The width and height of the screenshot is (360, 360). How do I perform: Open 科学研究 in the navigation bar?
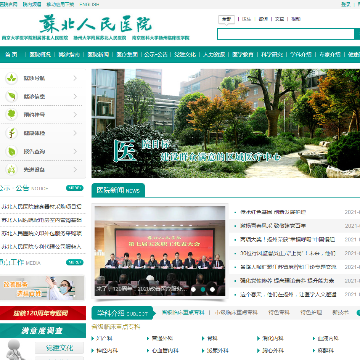coord(272,55)
